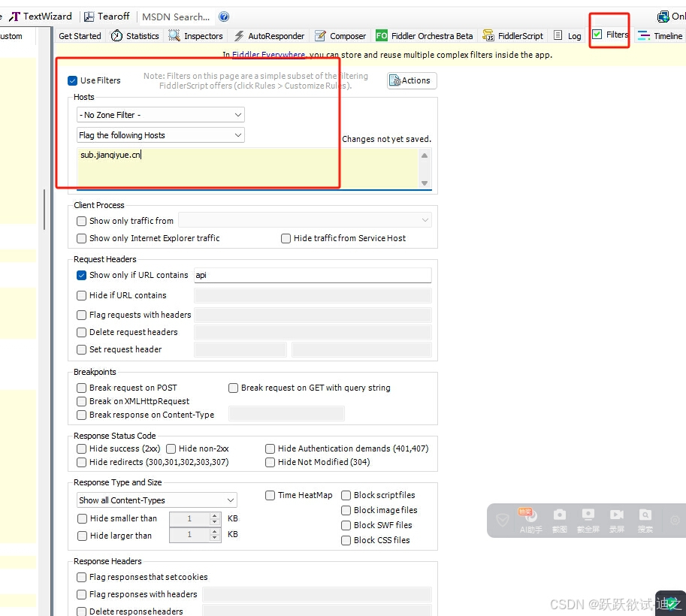686x616 pixels.
Task: Uncheck Show only if URL contains
Action: click(81, 275)
